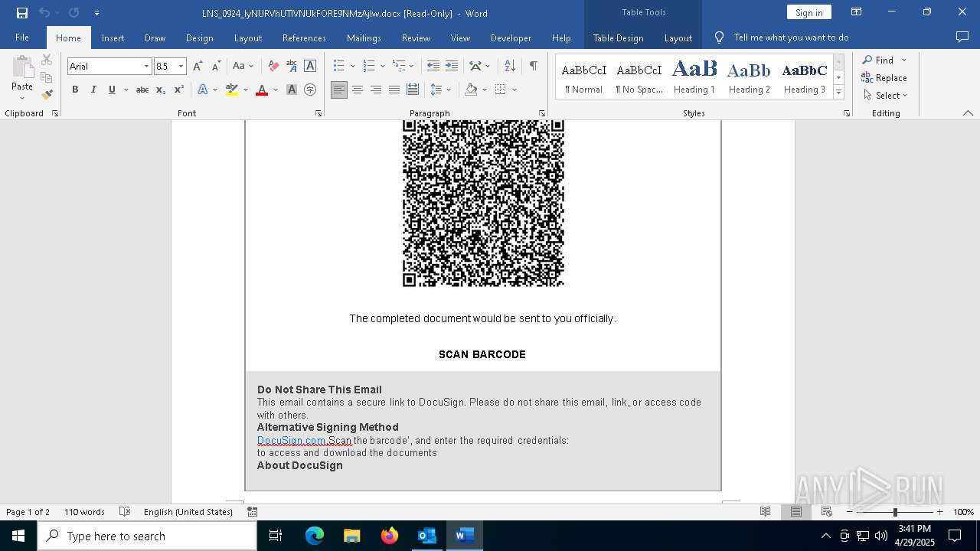Select Justify alignment
This screenshot has width=980, height=551.
[394, 90]
